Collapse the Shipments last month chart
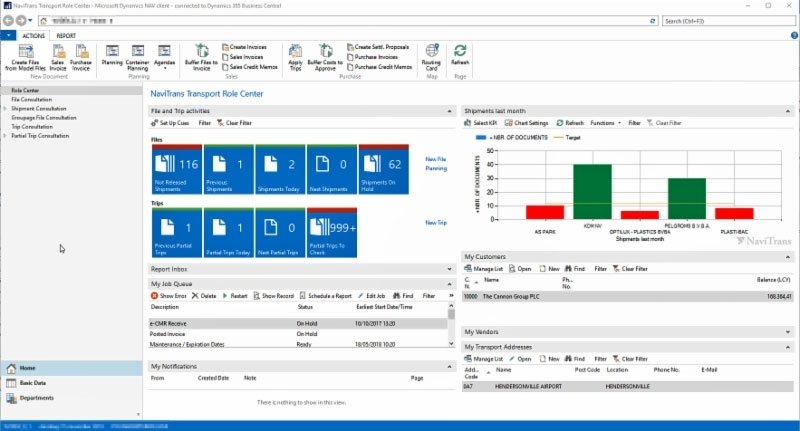The width and height of the screenshot is (800, 431). (x=788, y=111)
